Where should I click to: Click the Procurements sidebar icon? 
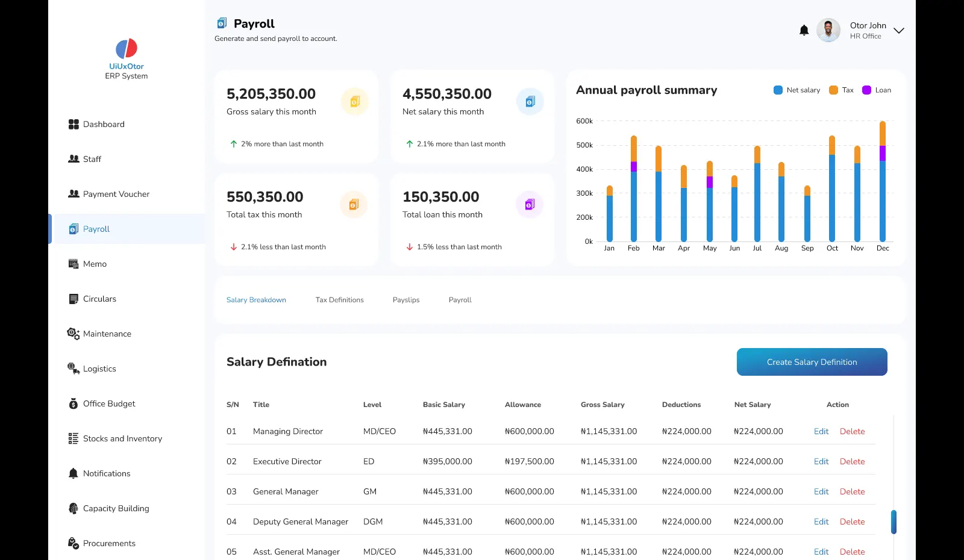(x=74, y=543)
